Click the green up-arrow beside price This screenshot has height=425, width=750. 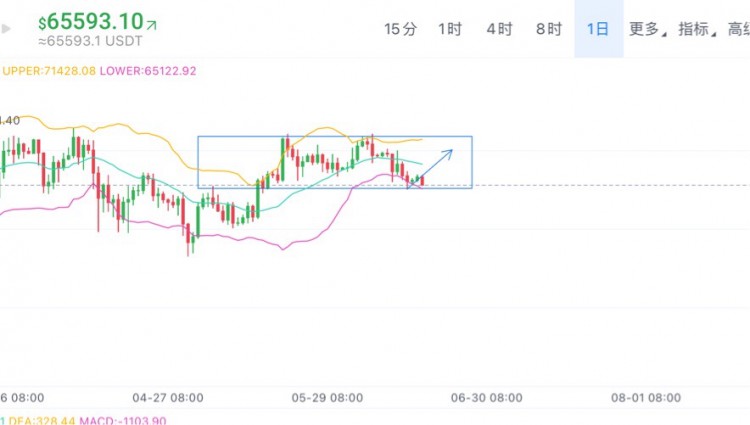152,25
